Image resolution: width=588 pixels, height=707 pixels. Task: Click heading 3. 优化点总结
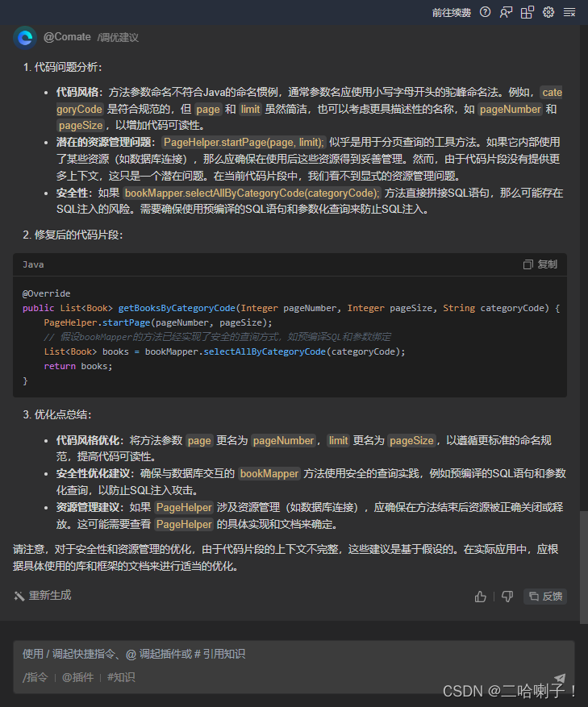[57, 414]
